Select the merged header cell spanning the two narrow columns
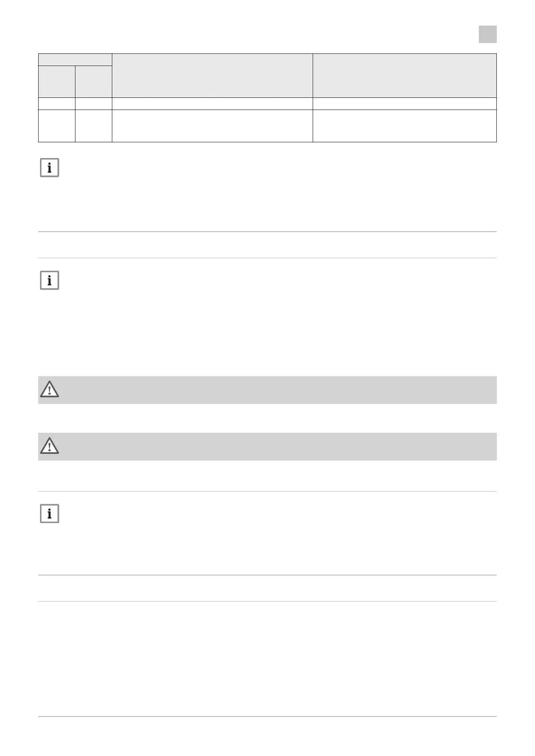The width and height of the screenshot is (535, 756). pyautogui.click(x=75, y=59)
